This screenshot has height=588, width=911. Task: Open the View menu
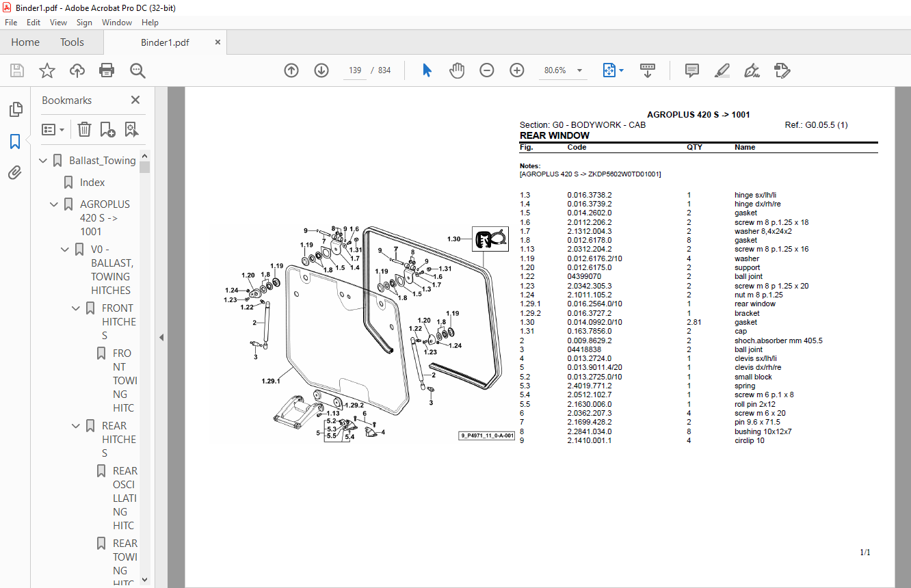point(58,23)
